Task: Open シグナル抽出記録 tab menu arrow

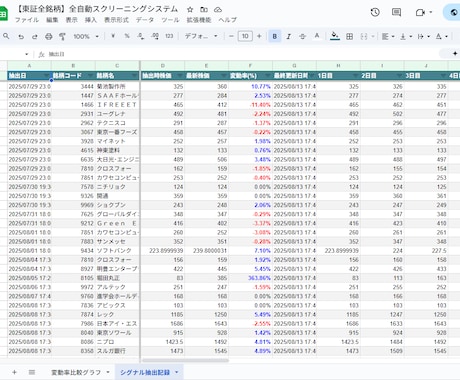Action: click(177, 372)
